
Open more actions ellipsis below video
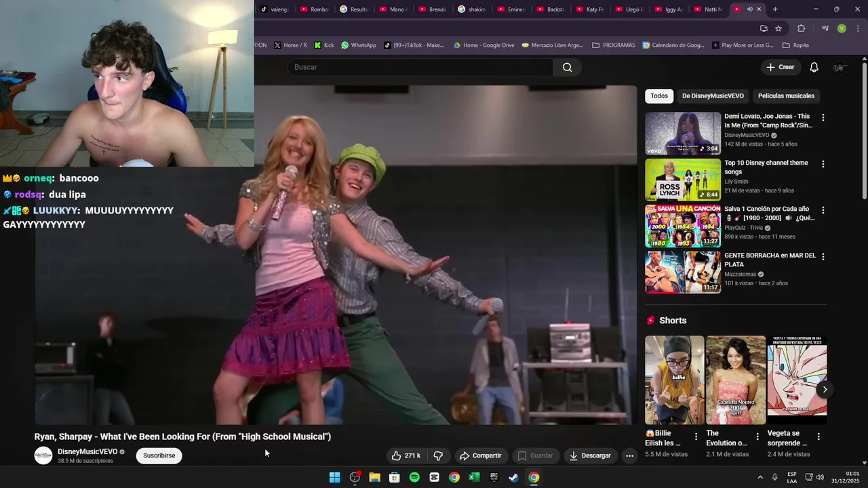coord(629,455)
